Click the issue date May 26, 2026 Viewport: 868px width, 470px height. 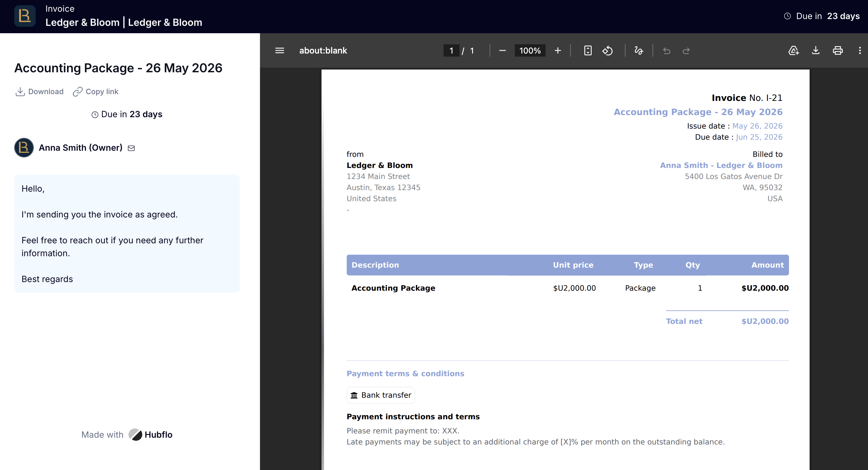click(x=757, y=126)
